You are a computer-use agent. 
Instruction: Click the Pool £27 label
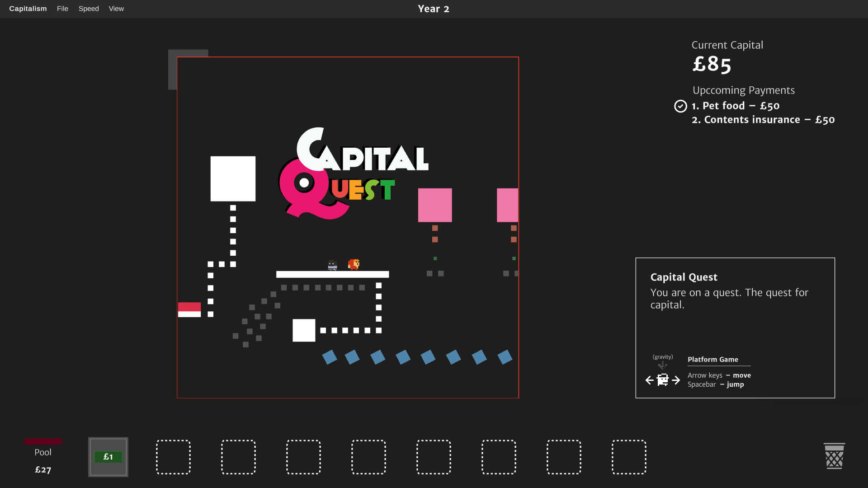(43, 461)
